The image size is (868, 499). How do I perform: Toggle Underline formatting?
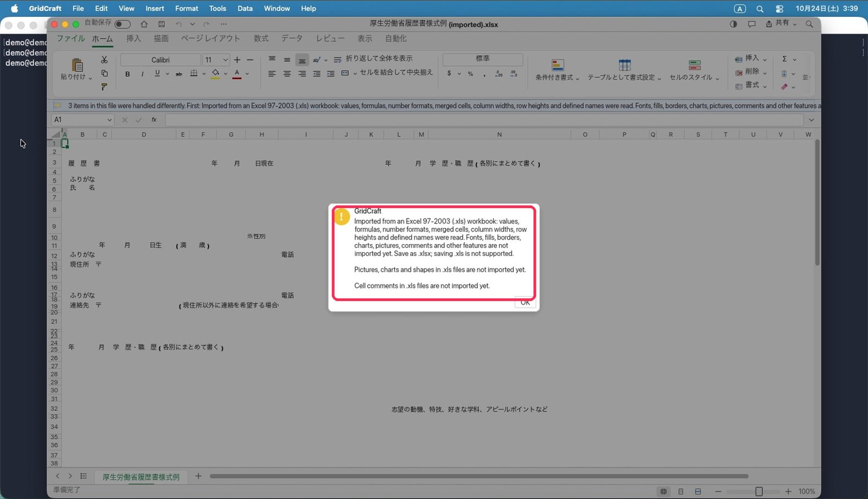[x=157, y=74]
